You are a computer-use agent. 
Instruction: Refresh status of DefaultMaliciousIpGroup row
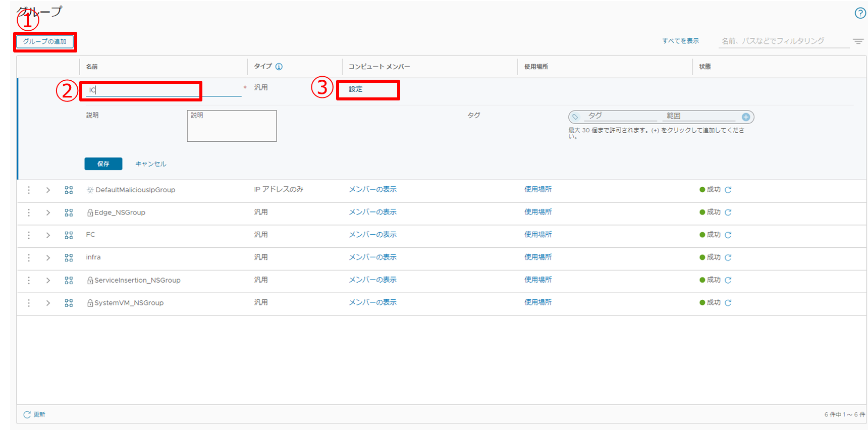tap(728, 190)
